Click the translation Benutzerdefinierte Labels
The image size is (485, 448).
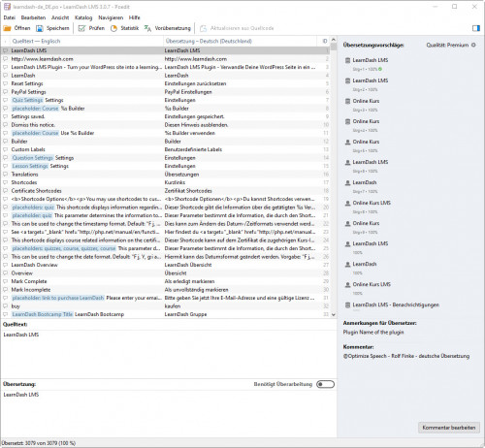pos(193,149)
